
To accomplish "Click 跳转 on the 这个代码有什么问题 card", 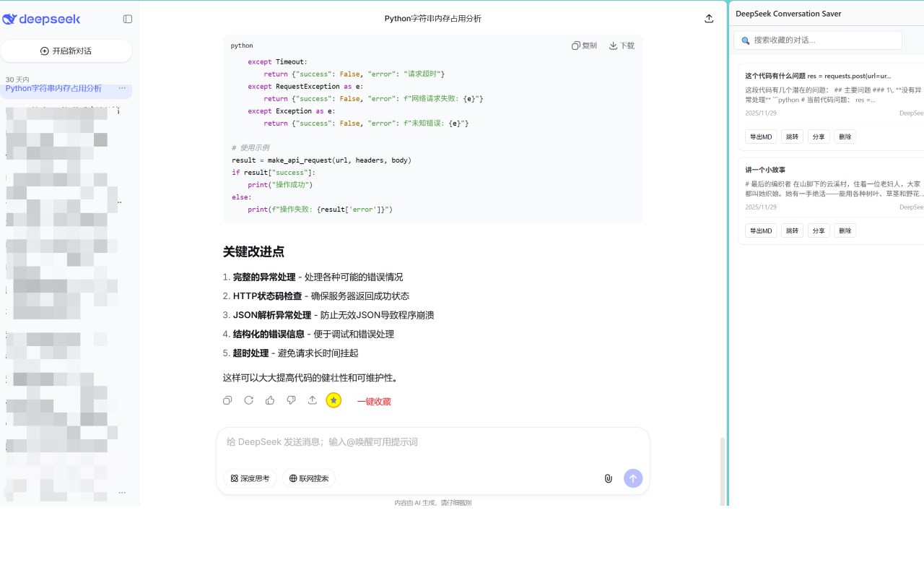I will (792, 137).
